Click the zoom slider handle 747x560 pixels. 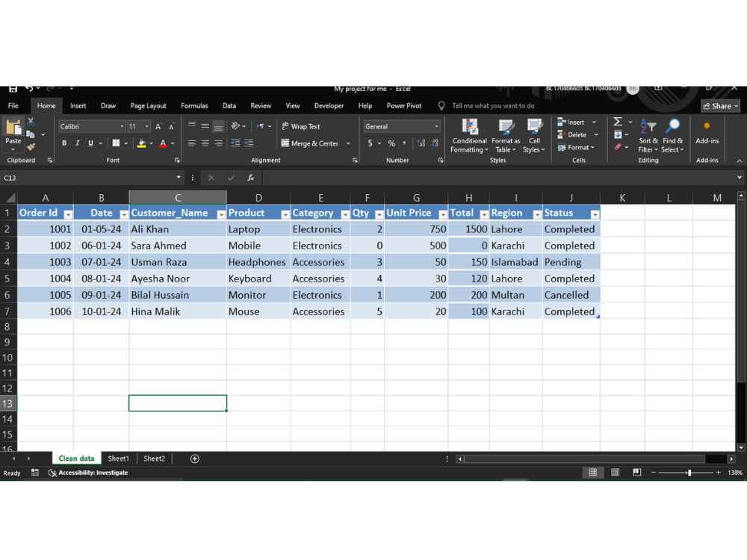(x=689, y=473)
